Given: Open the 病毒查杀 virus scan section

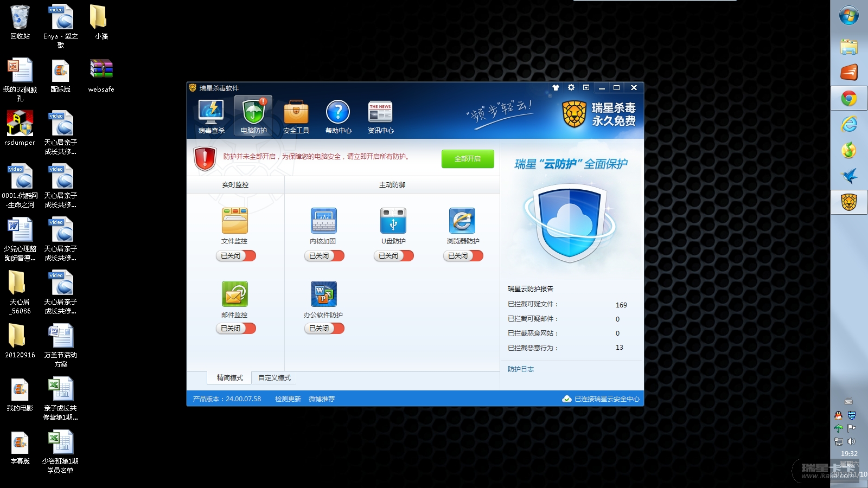Looking at the screenshot, I should click(211, 117).
